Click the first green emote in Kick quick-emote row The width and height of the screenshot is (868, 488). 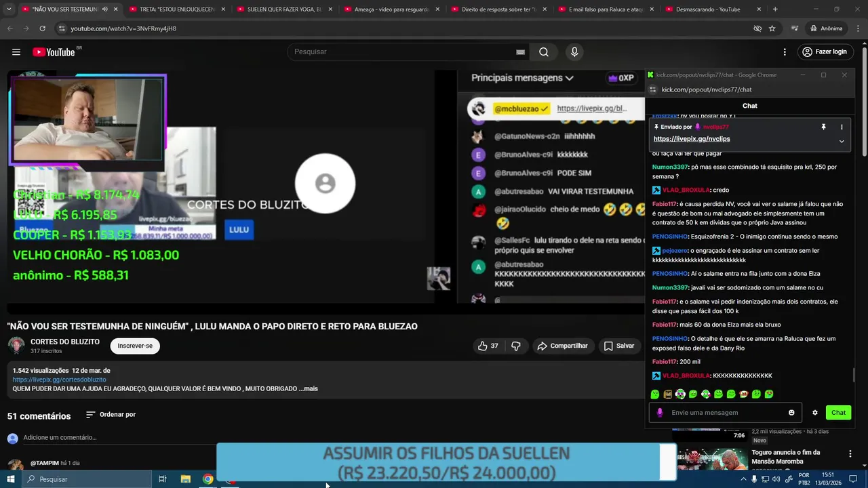pyautogui.click(x=655, y=394)
